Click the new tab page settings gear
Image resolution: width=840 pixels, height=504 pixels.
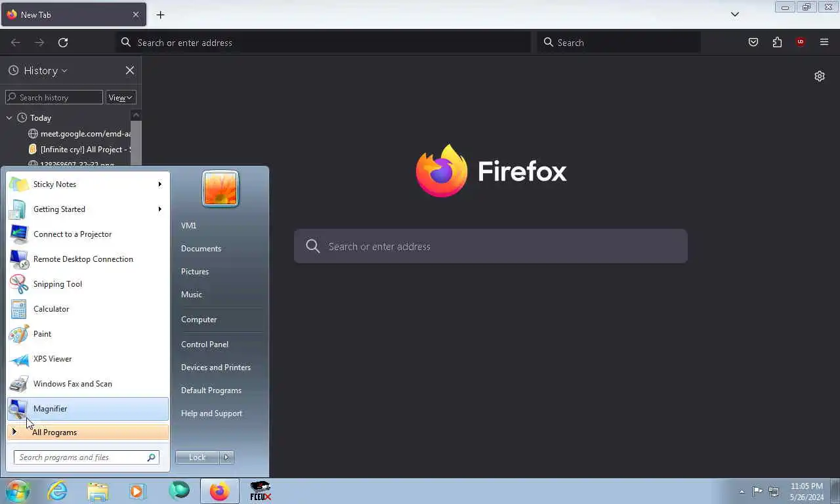(820, 76)
